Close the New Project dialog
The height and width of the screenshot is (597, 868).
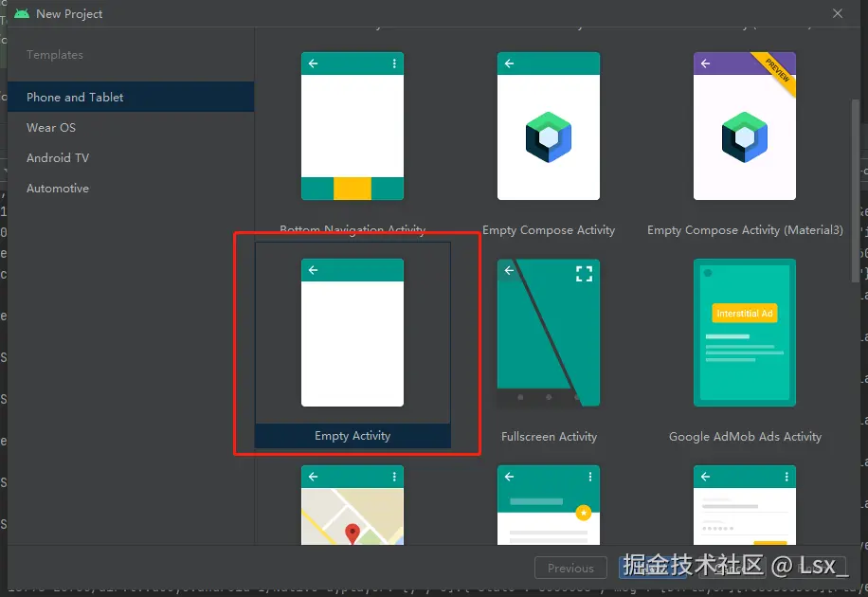click(838, 13)
